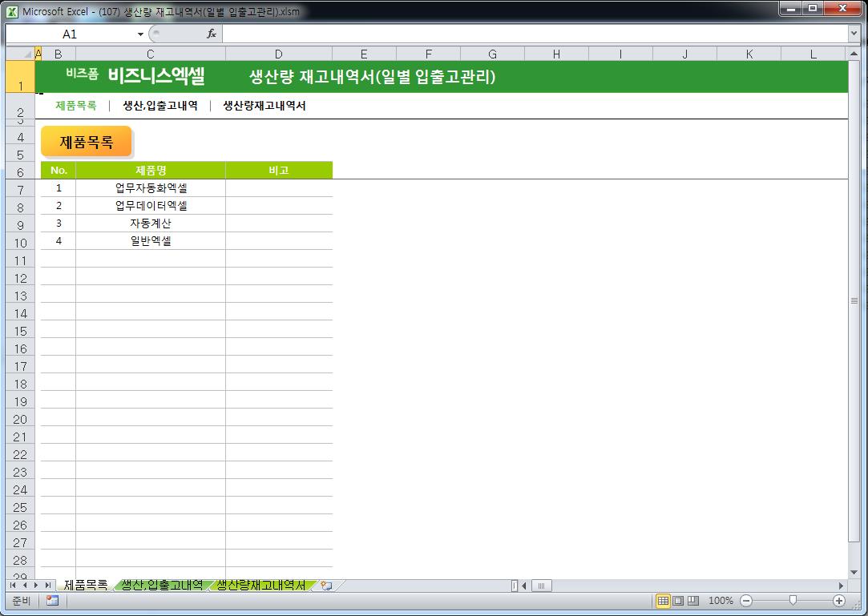The width and height of the screenshot is (868, 616).
Task: Click the 제품목록 navigation link
Action: click(x=76, y=106)
